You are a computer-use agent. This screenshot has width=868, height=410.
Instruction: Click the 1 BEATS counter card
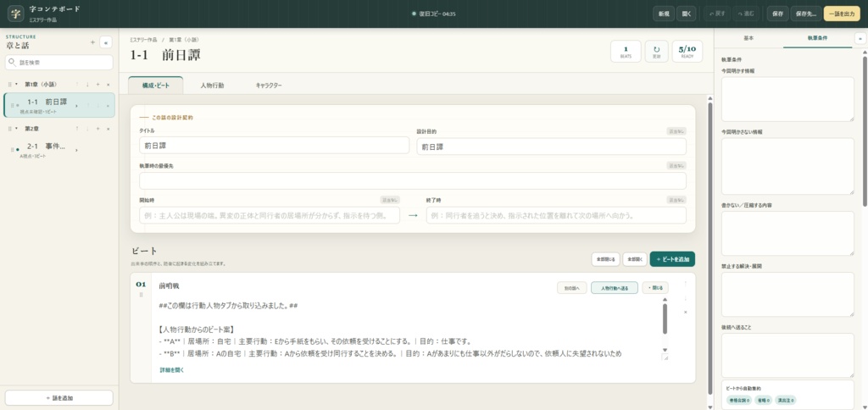[626, 51]
